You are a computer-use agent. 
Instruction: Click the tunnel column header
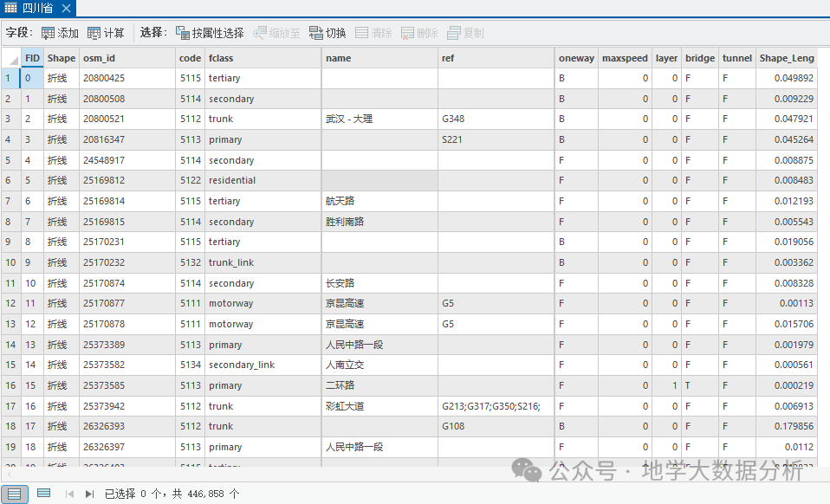[x=736, y=58]
